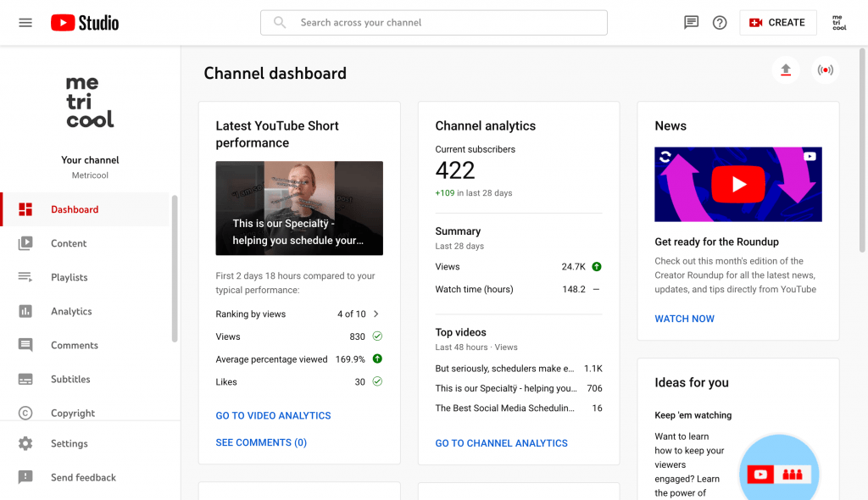Screen dimensions: 868x500
Task: Open the CREATE button menu
Action: [778, 23]
